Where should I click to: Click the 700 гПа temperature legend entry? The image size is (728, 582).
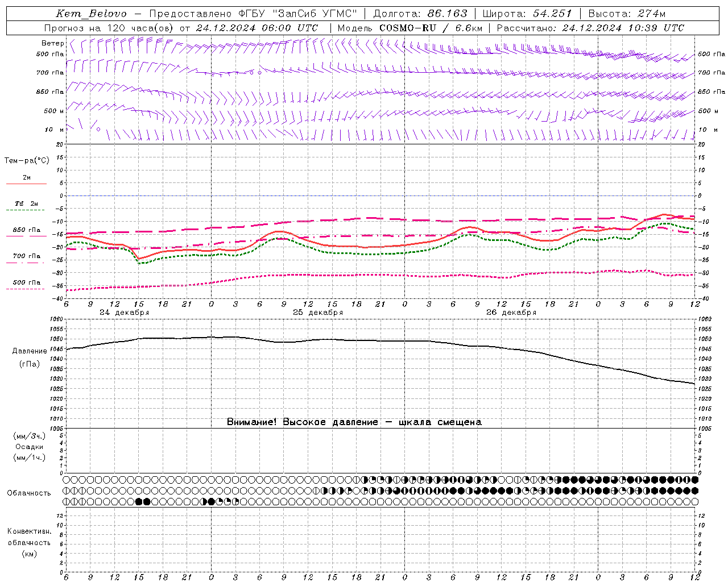pyautogui.click(x=27, y=256)
